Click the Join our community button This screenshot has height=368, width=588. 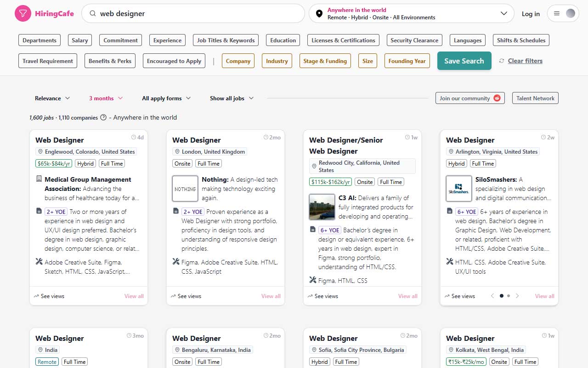coord(470,98)
